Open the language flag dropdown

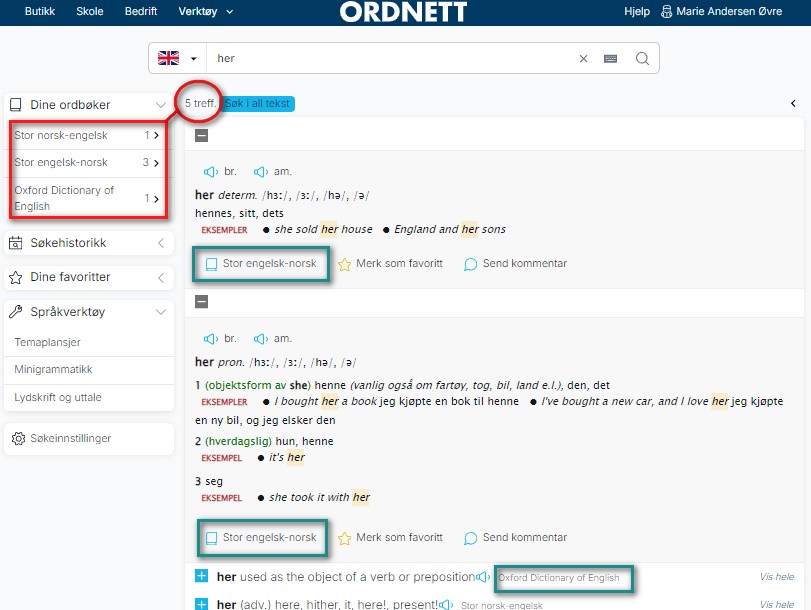pyautogui.click(x=177, y=58)
